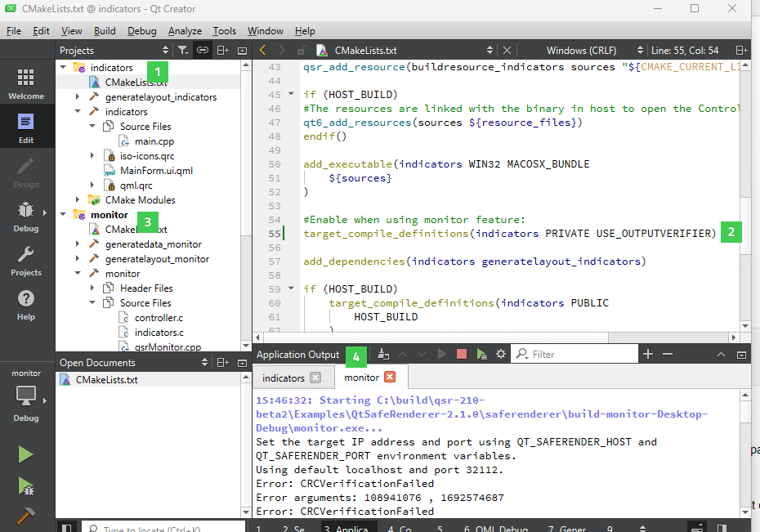Stop the running application with red square

click(462, 354)
